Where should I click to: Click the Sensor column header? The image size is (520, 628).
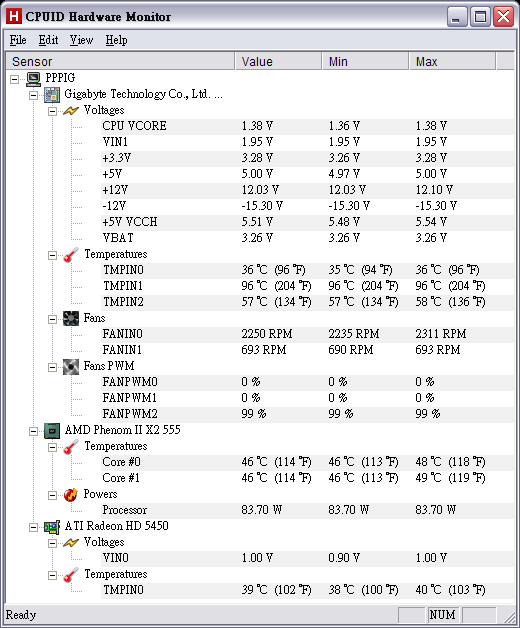tap(120, 61)
